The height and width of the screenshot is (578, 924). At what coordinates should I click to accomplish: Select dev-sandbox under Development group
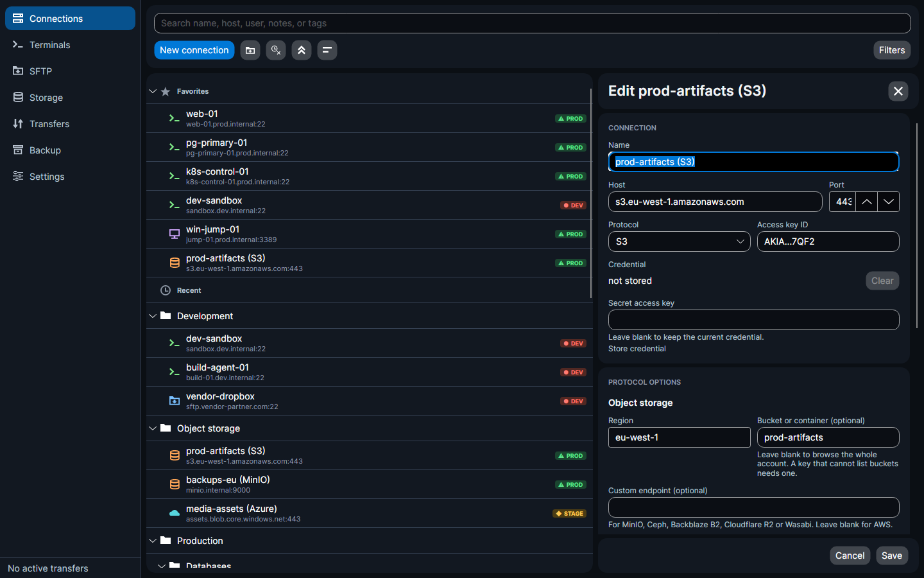click(x=369, y=343)
